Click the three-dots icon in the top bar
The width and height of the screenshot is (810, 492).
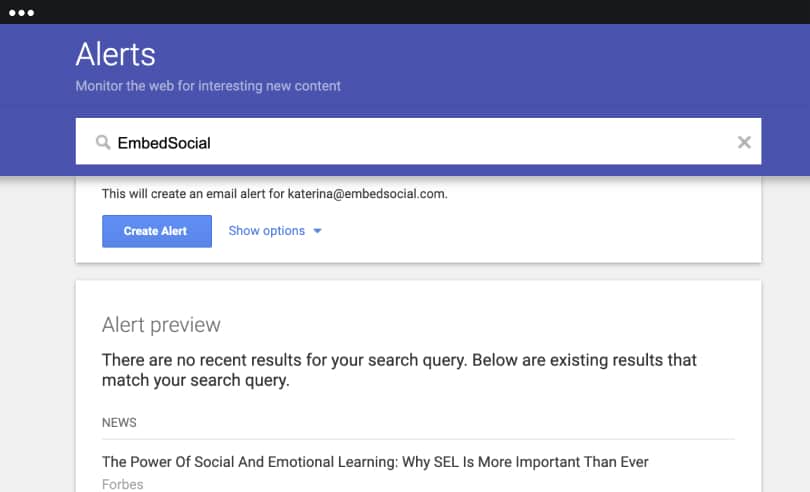point(22,13)
